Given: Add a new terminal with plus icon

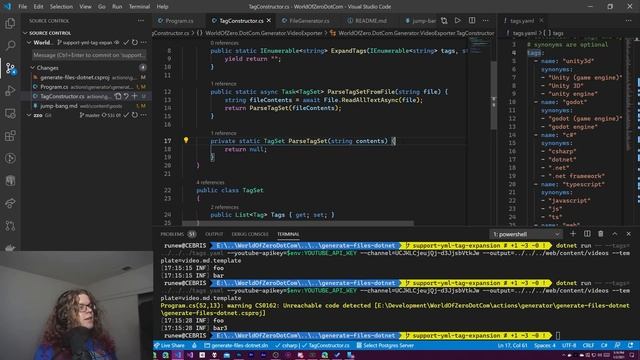Looking at the screenshot, I should coord(573,234).
